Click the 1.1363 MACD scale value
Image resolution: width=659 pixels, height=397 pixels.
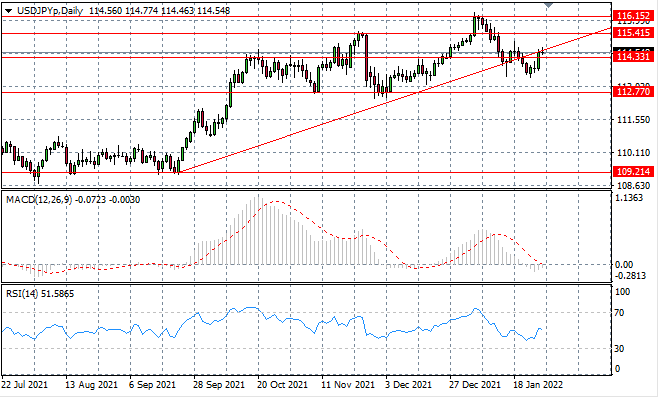[x=629, y=198]
